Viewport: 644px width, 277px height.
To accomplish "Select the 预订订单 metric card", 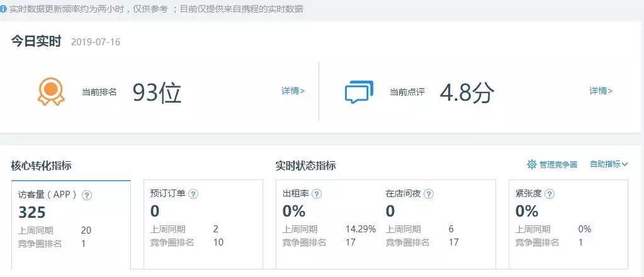I will tap(203, 224).
